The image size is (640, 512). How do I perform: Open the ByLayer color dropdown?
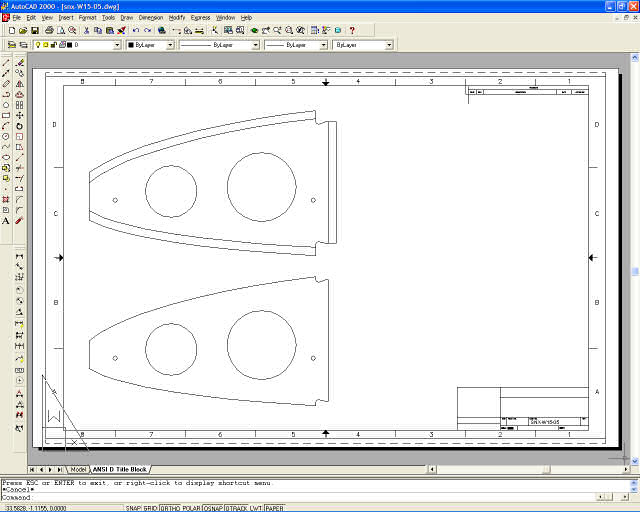click(x=169, y=45)
